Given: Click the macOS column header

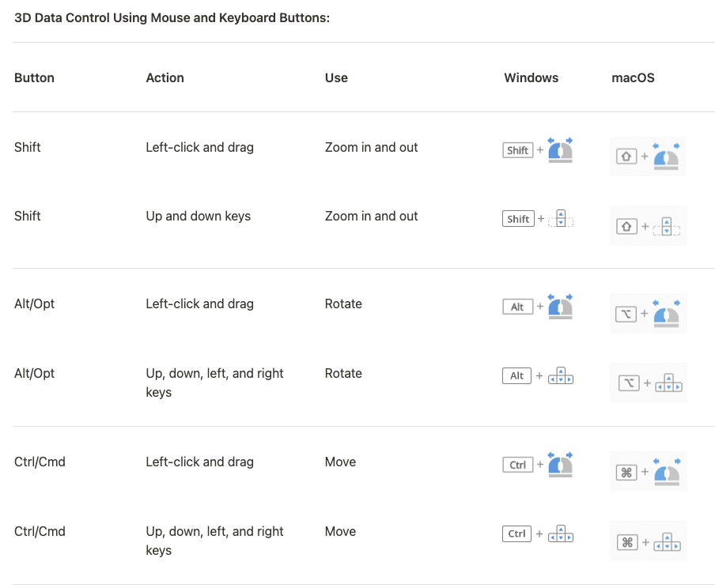Looking at the screenshot, I should (633, 78).
